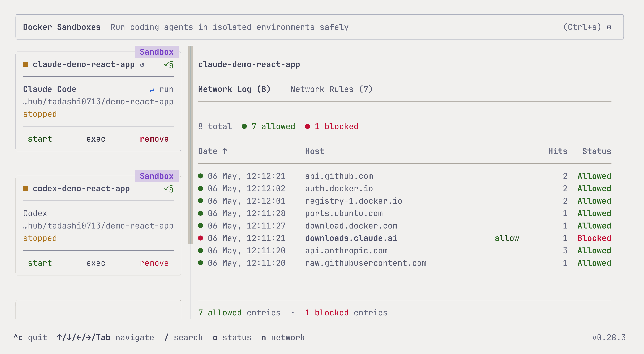Exec into claude-demo-react-app sandbox
644x354 pixels.
coord(96,139)
